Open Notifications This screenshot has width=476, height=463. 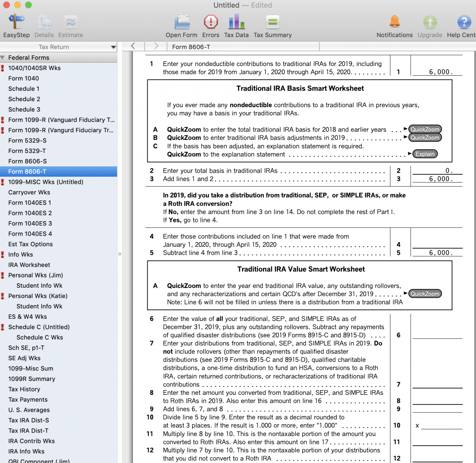(x=394, y=25)
